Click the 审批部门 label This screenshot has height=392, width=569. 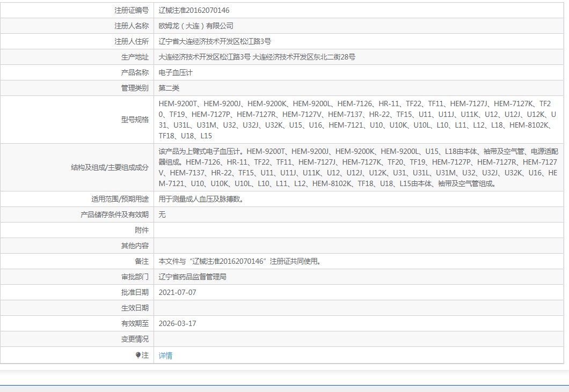coord(135,277)
